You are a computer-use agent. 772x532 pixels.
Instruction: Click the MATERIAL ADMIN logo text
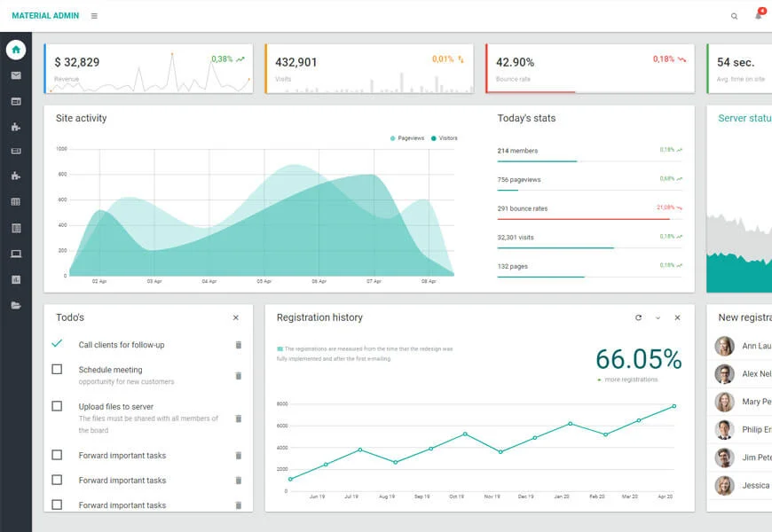click(x=45, y=16)
